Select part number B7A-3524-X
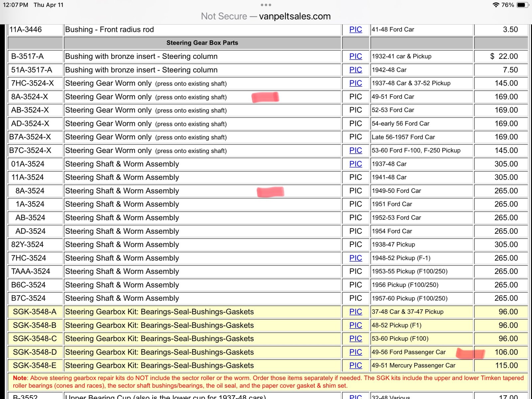 30,137
